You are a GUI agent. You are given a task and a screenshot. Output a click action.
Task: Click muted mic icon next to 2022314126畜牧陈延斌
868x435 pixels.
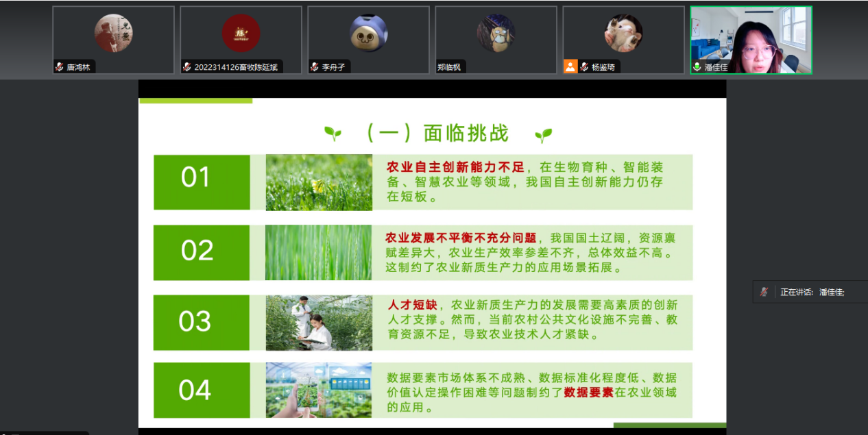point(187,67)
